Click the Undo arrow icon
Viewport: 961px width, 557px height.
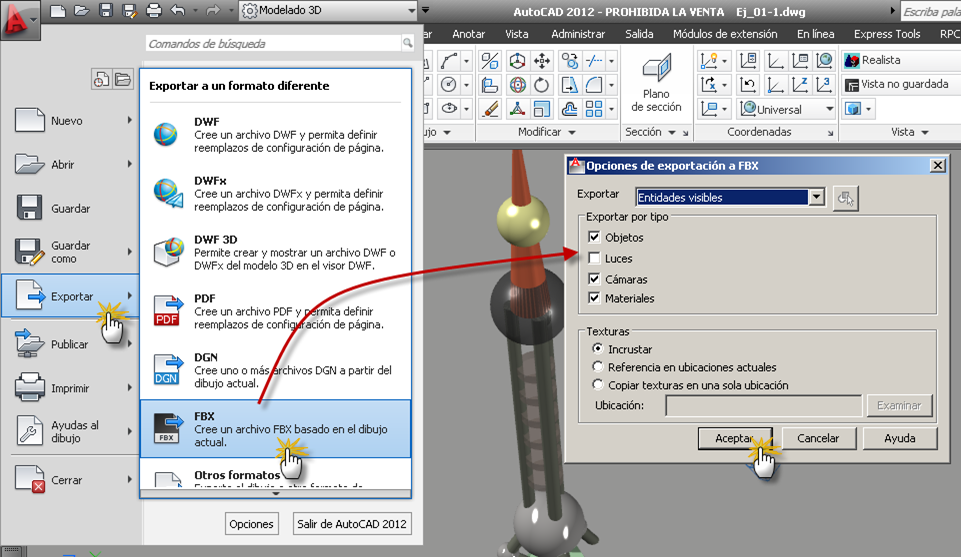pyautogui.click(x=177, y=10)
